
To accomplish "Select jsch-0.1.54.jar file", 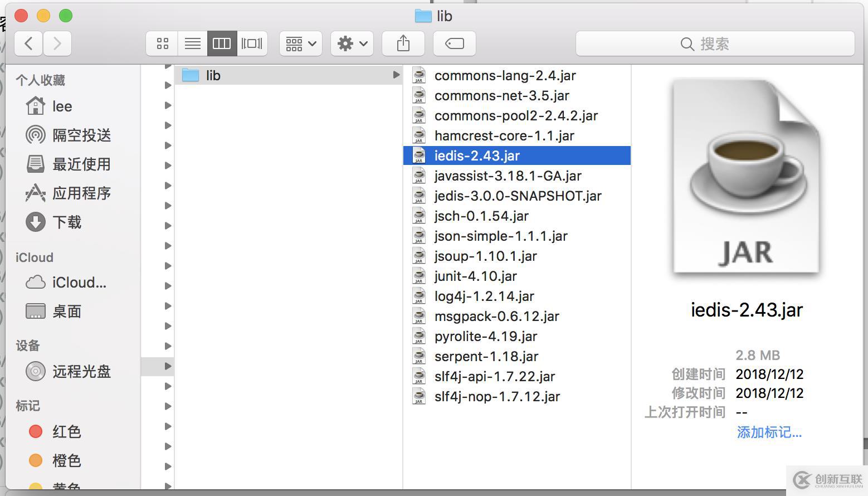I will 516,216.
